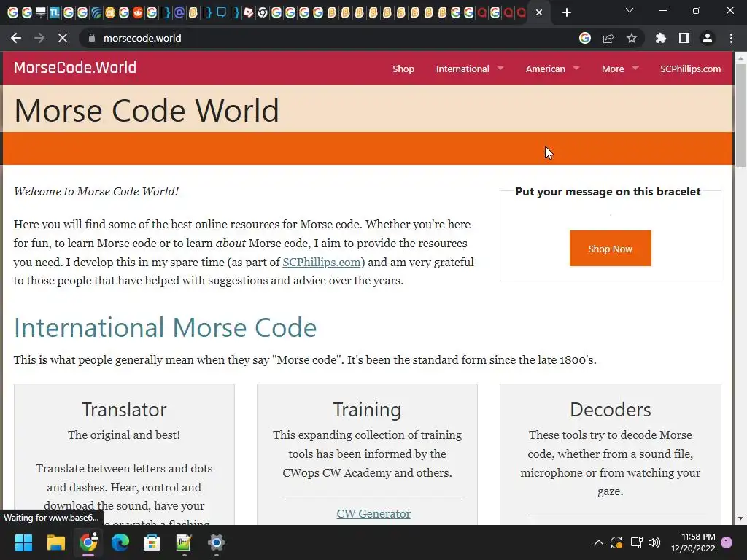Open the purple notification count badge
The width and height of the screenshot is (747, 560).
(727, 542)
